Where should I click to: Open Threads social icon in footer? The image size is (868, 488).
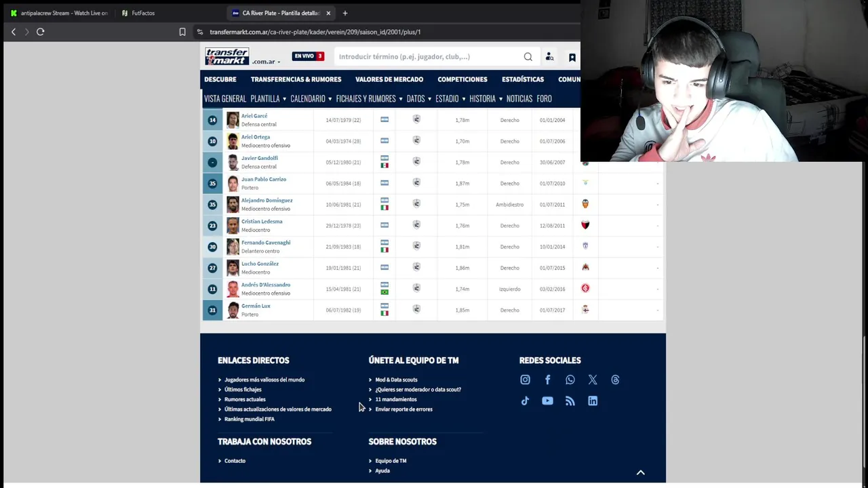pyautogui.click(x=615, y=380)
